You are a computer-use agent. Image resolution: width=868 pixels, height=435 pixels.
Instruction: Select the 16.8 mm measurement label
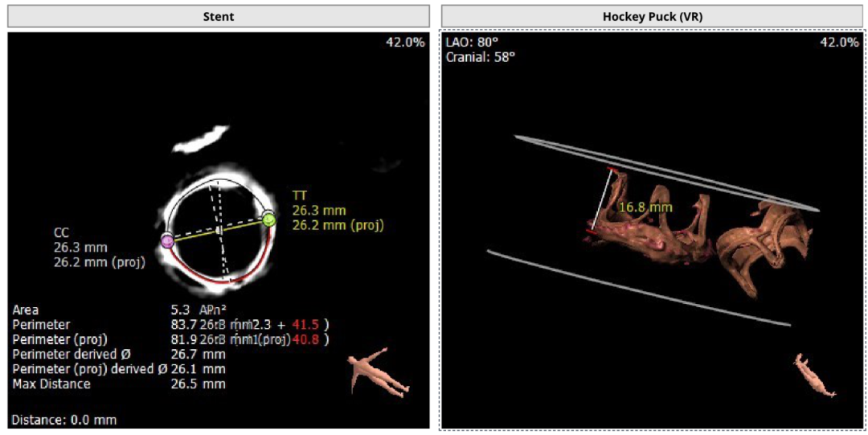click(645, 207)
